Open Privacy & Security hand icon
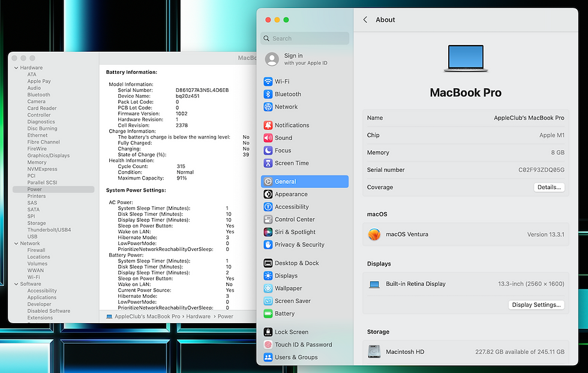This screenshot has width=588, height=373. (x=268, y=244)
